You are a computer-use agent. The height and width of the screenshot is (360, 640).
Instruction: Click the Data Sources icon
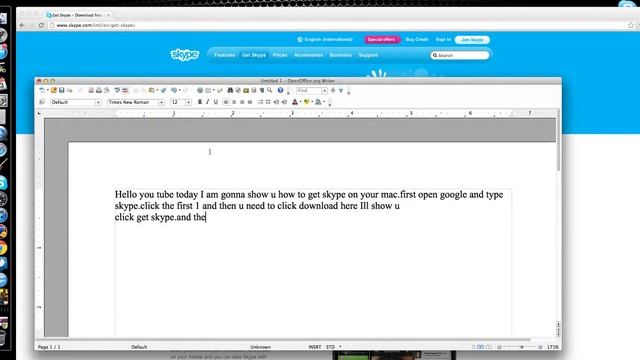pyautogui.click(x=253, y=90)
